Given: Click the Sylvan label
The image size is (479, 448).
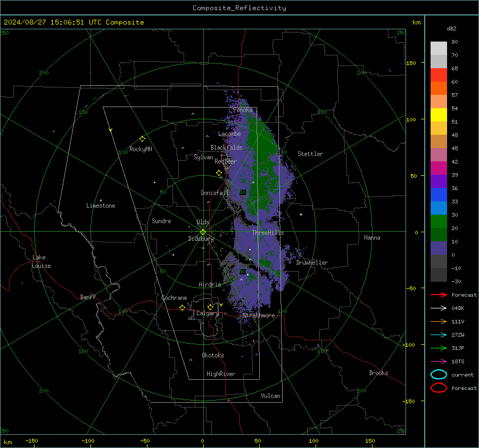Looking at the screenshot, I should 203,157.
